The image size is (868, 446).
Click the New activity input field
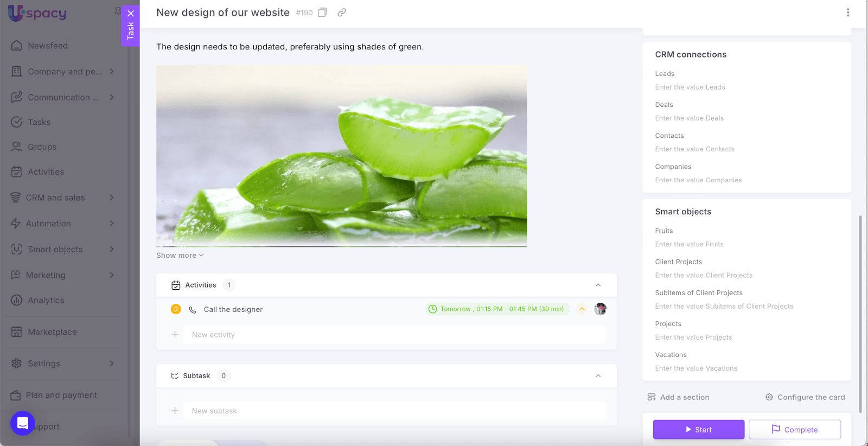(395, 335)
